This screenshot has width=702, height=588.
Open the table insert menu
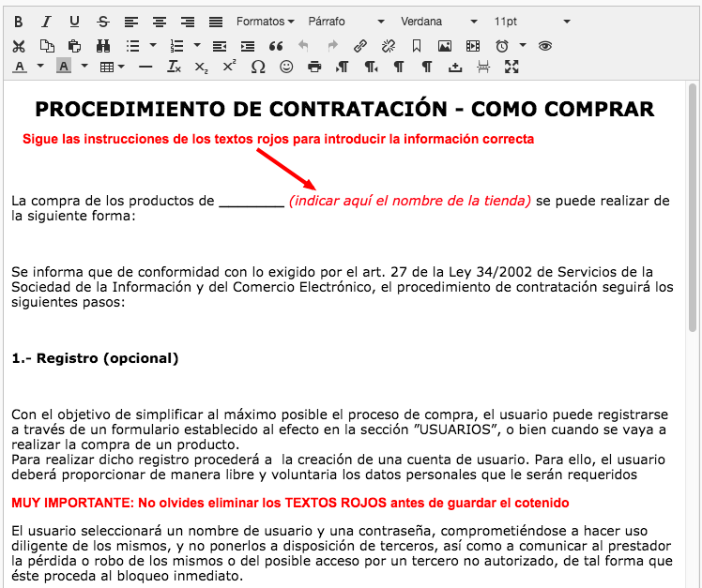click(x=112, y=68)
